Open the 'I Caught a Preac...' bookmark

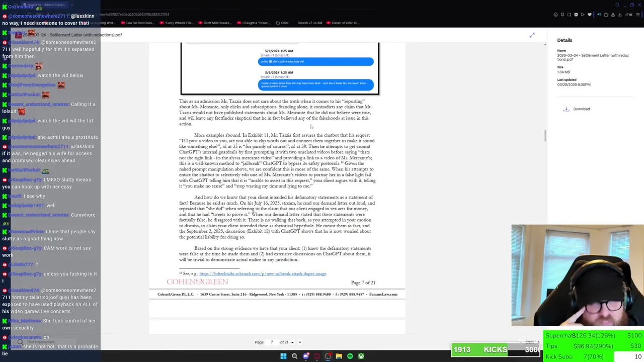coord(253,23)
